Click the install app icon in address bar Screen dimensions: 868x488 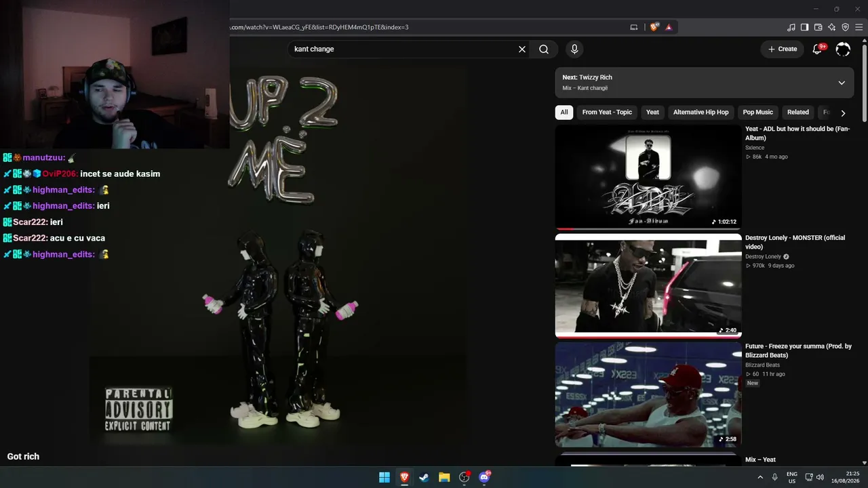[634, 27]
